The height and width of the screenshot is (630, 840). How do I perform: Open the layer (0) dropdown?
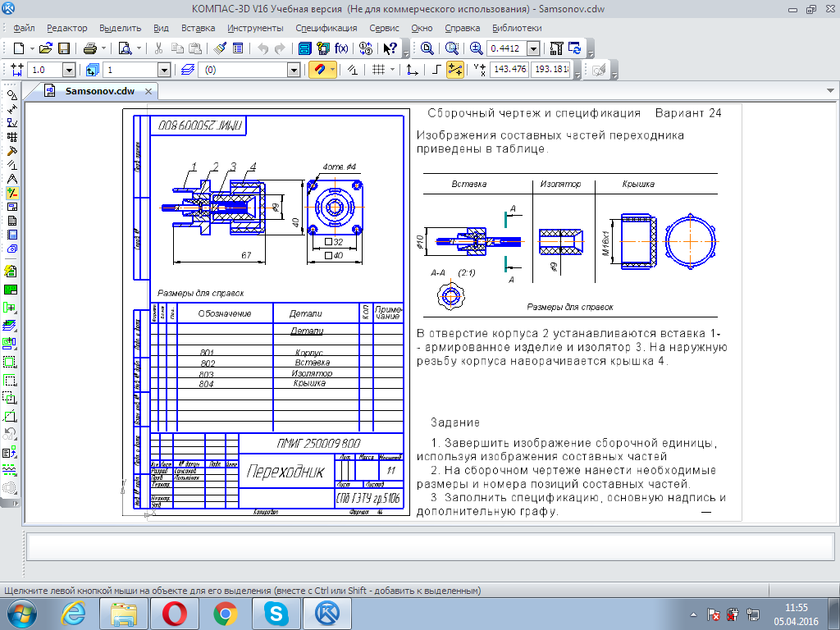[294, 70]
